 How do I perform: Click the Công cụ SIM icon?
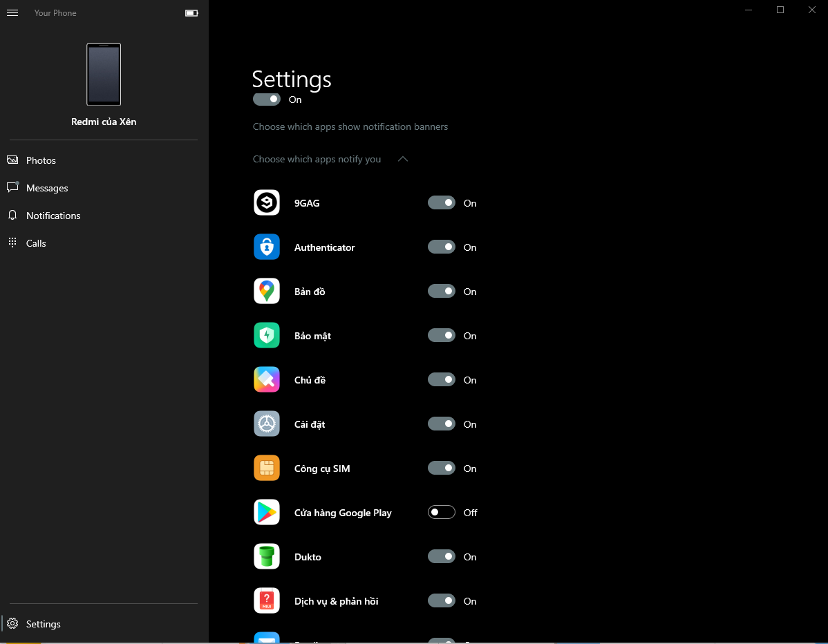point(267,468)
